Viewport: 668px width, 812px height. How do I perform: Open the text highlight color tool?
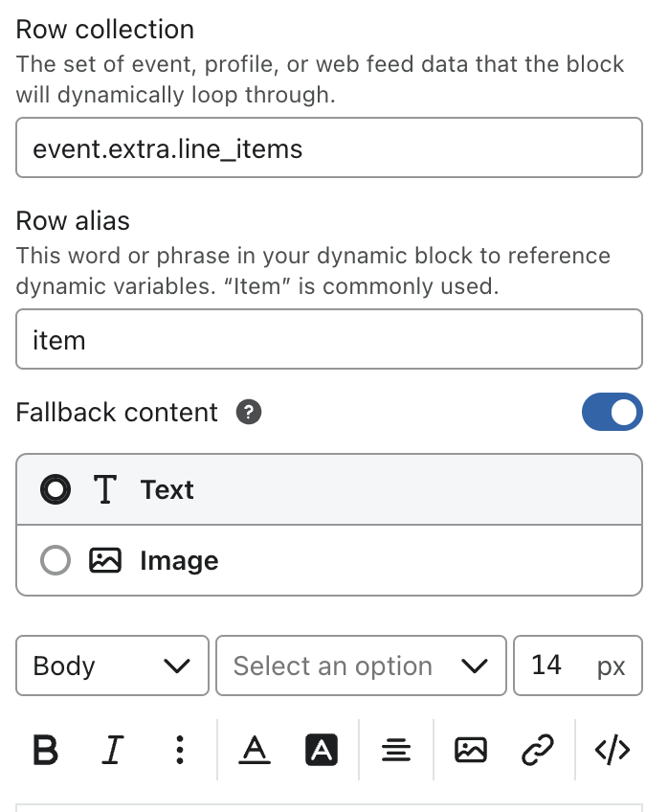[x=322, y=751]
